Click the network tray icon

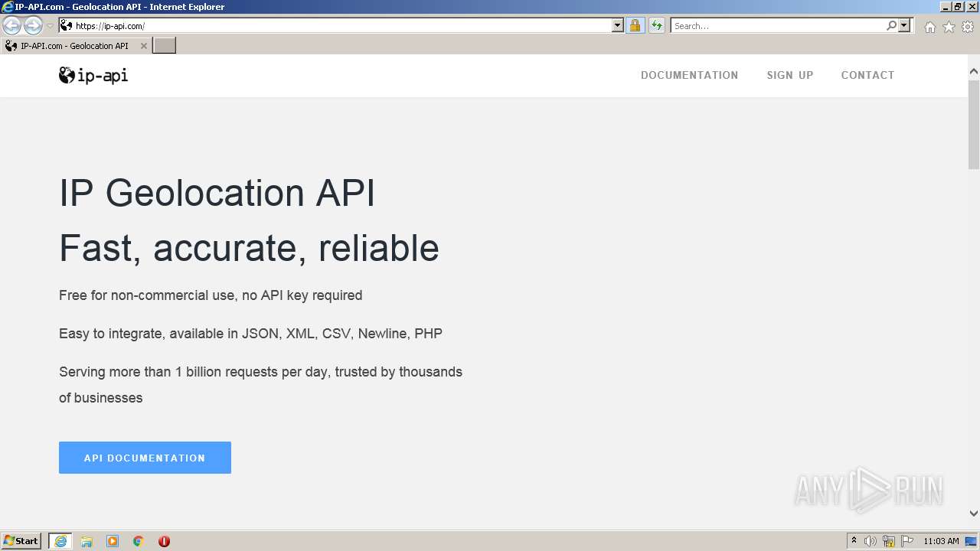click(889, 541)
